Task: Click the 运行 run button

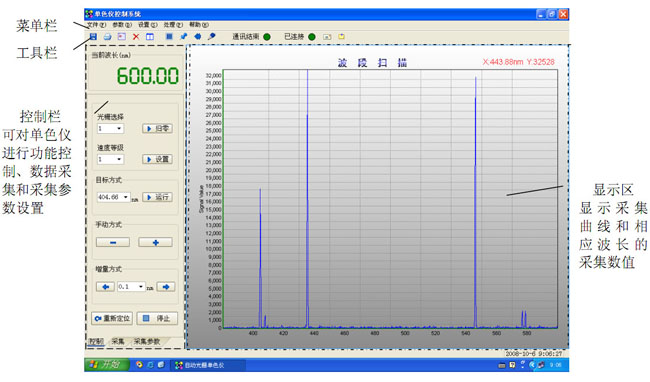Action: click(158, 197)
